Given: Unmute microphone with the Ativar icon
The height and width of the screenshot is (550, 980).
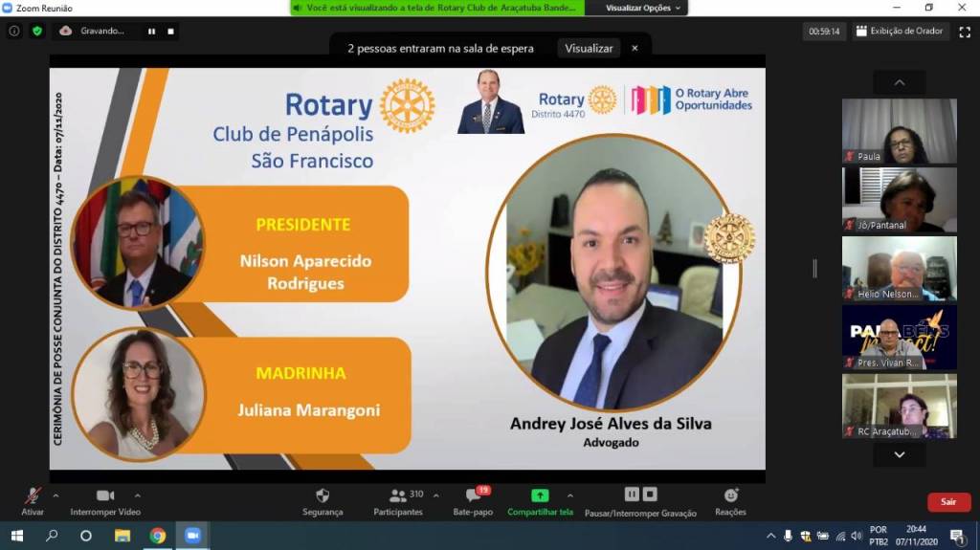Looking at the screenshot, I should pyautogui.click(x=33, y=496).
